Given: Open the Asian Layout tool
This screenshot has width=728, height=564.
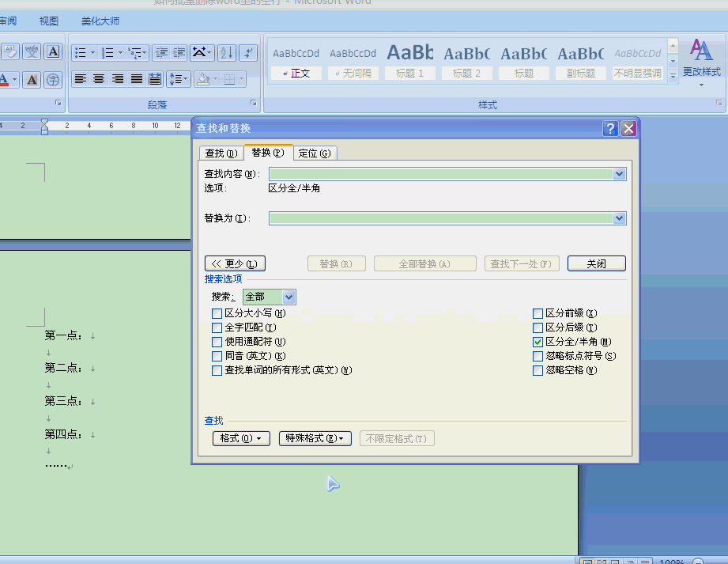Looking at the screenshot, I should pos(202,52).
